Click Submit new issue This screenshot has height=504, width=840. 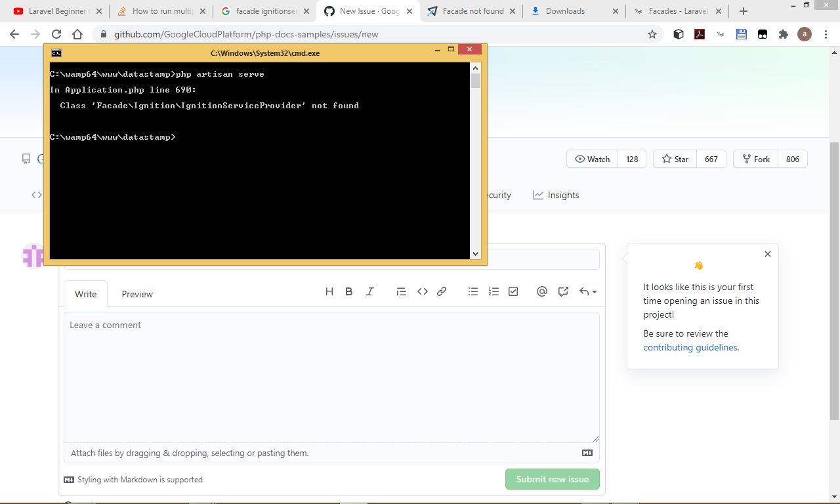pyautogui.click(x=552, y=479)
